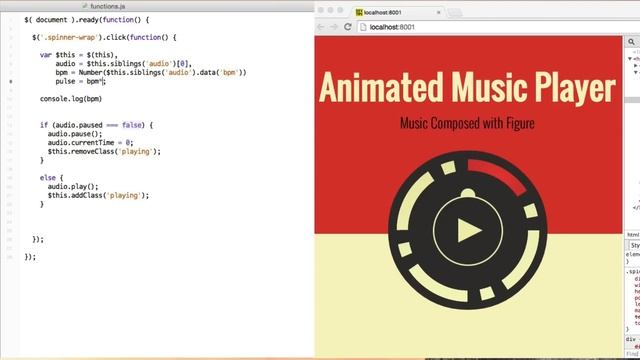Click the console.log(bpm) line

[x=71, y=99]
